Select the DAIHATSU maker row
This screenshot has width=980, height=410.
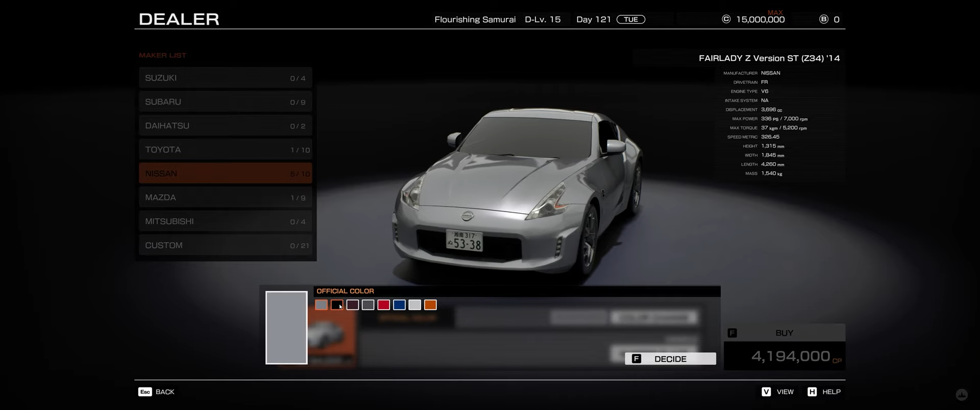[225, 125]
